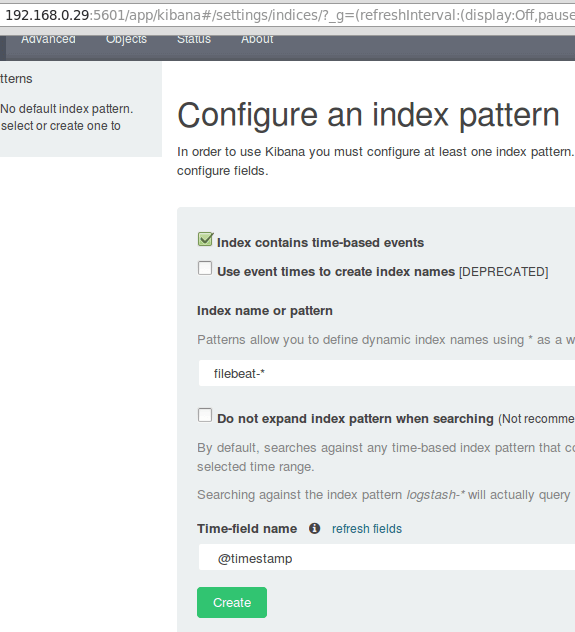575x632 pixels.
Task: Uncheck Index contains time-based events
Action: pos(205,239)
